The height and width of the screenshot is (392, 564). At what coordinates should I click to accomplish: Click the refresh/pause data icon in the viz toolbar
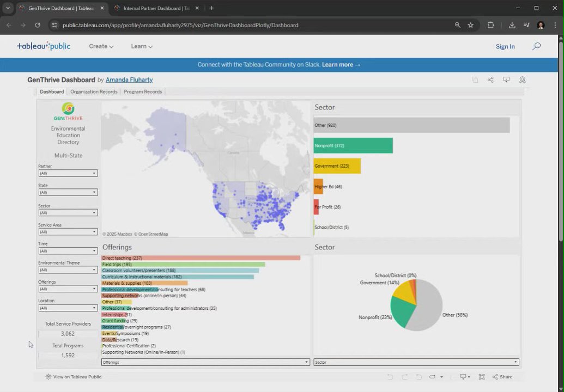pos(432,377)
